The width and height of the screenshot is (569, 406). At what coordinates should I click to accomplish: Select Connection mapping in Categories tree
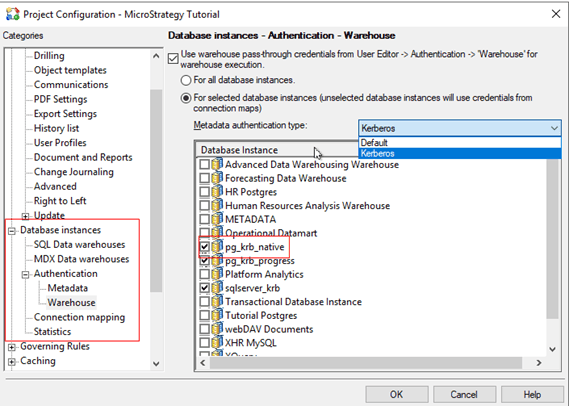79,317
